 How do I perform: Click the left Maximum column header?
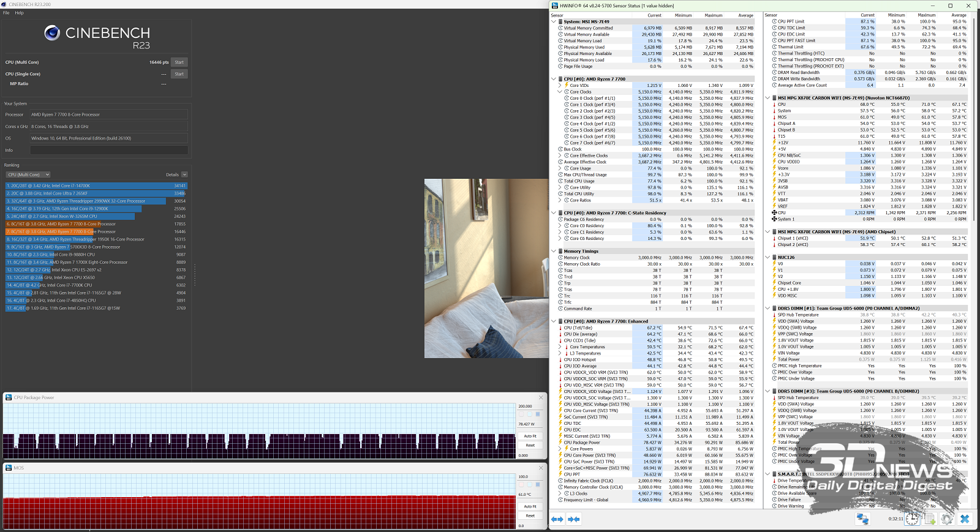[x=714, y=15]
